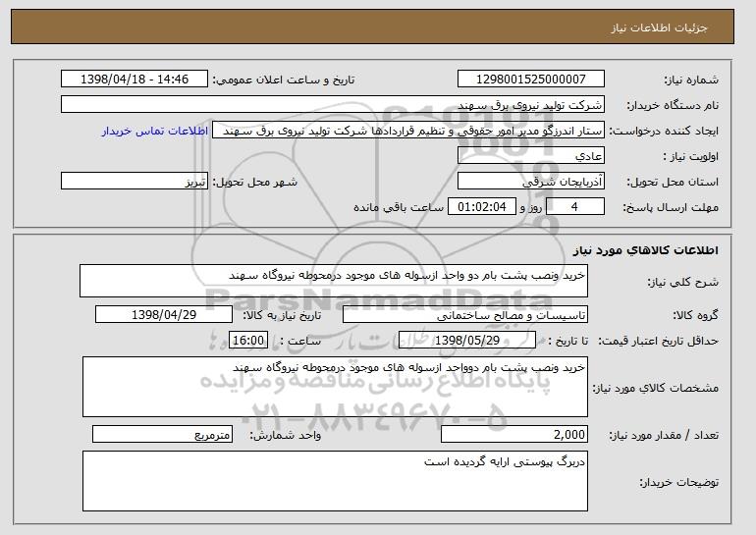Image resolution: width=756 pixels, height=535 pixels.
Task: Click the تاریخ و ساعت اعلان عمومی label
Action: point(284,80)
